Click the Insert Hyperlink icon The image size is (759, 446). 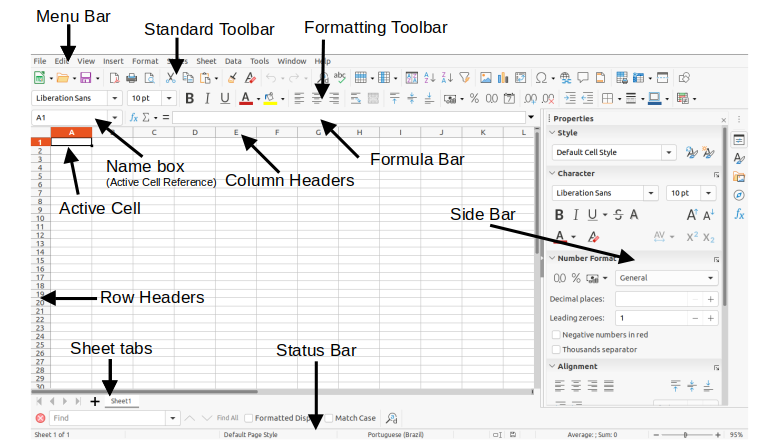pyautogui.click(x=565, y=78)
